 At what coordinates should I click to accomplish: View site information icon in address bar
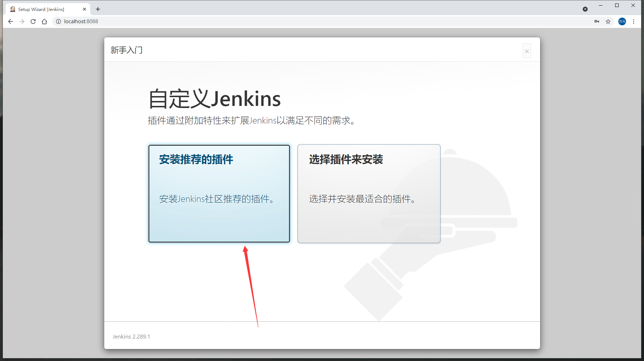coord(58,21)
